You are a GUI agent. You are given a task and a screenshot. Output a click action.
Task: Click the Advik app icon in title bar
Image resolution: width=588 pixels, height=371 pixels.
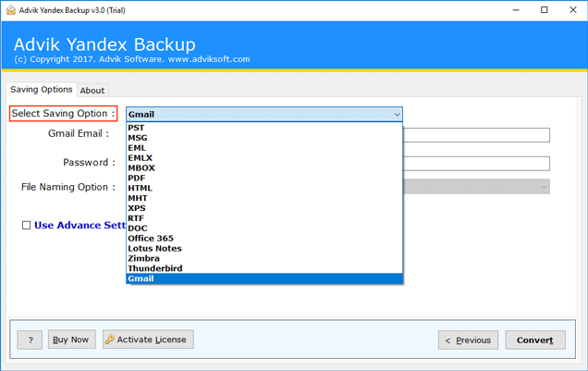click(x=11, y=10)
